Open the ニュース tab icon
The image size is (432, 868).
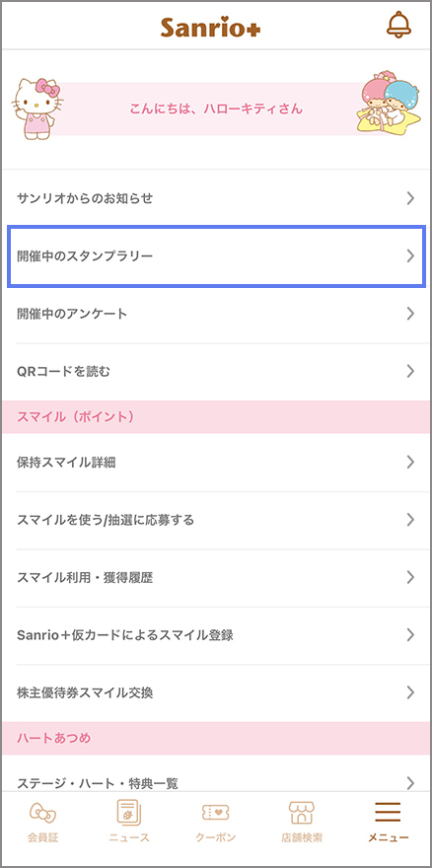click(129, 813)
